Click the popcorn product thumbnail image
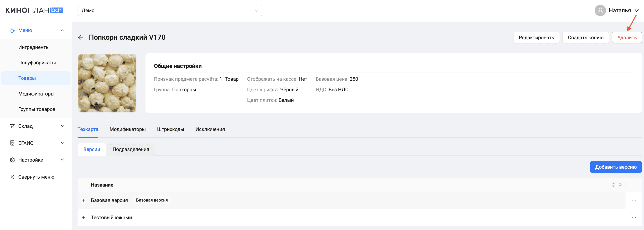 point(107,83)
